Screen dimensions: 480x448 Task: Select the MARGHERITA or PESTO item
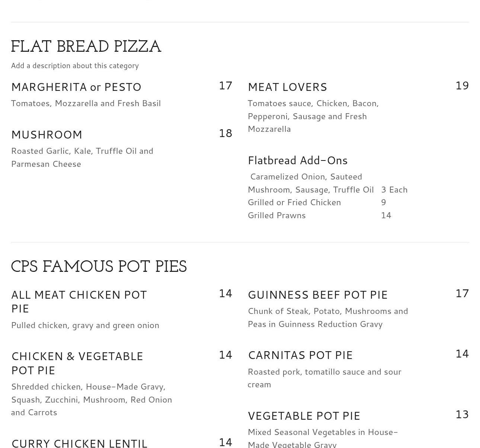click(x=76, y=87)
